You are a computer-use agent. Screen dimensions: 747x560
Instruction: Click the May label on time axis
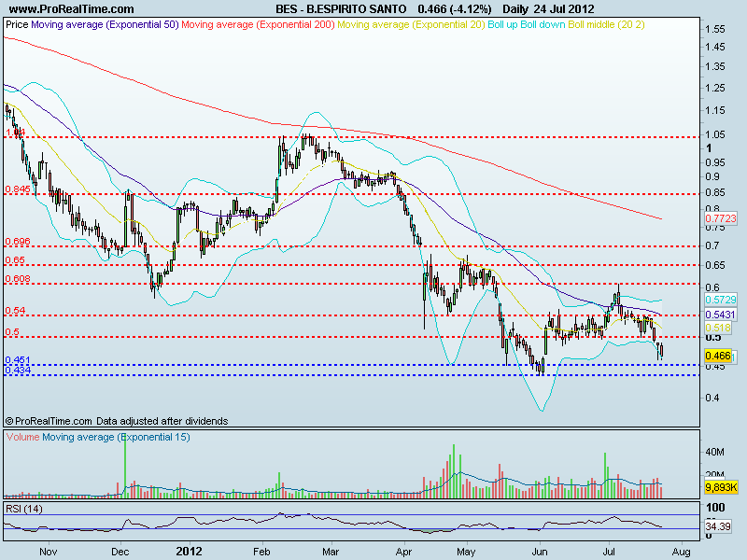coord(466,553)
